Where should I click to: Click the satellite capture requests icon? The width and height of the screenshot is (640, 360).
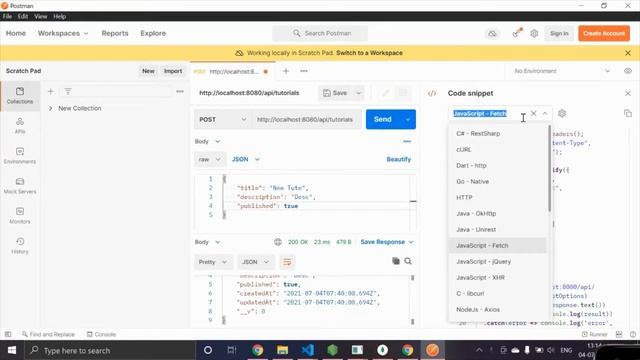[x=517, y=33]
